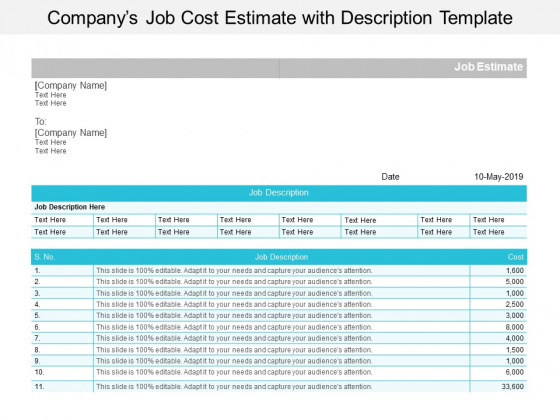Click the 'S. No.' column header
560x420 pixels.
click(45, 257)
